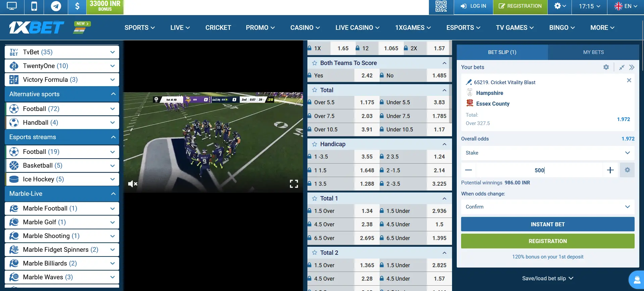The image size is (644, 291).
Task: Open the Stake dropdown
Action: (x=548, y=153)
